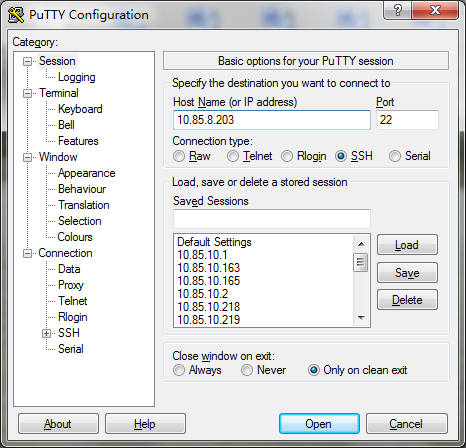Open the Colours settings category
This screenshot has height=448, width=466.
(75, 237)
